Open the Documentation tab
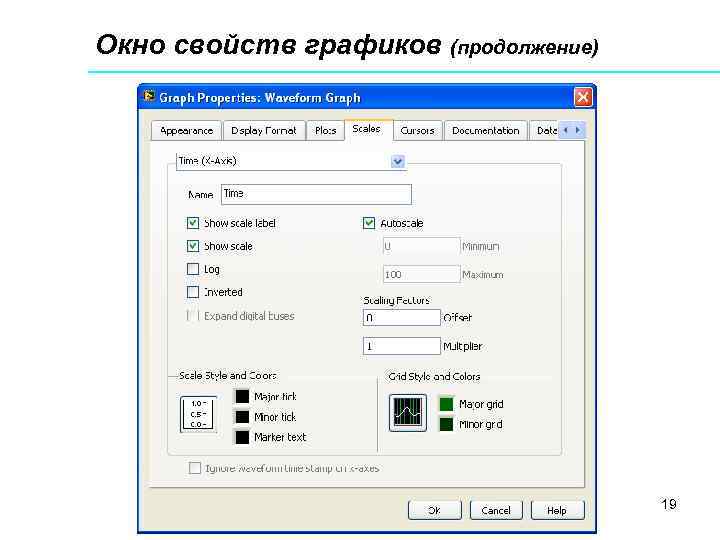The height and width of the screenshot is (540, 720). (485, 131)
